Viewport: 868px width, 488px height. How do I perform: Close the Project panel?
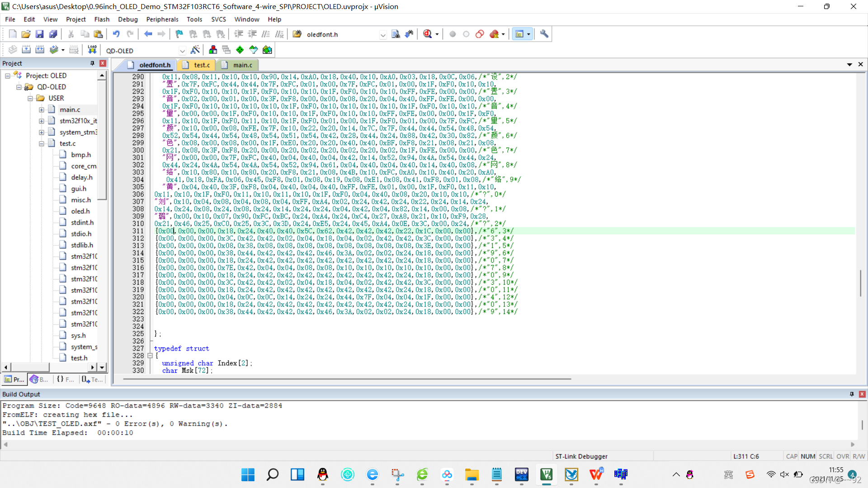coord(103,63)
